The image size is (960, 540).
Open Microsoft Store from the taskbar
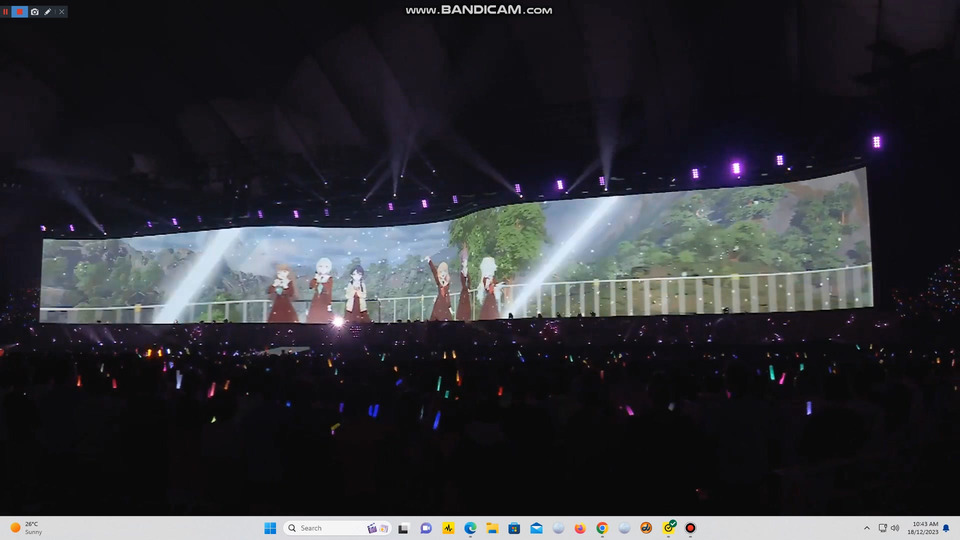[514, 528]
